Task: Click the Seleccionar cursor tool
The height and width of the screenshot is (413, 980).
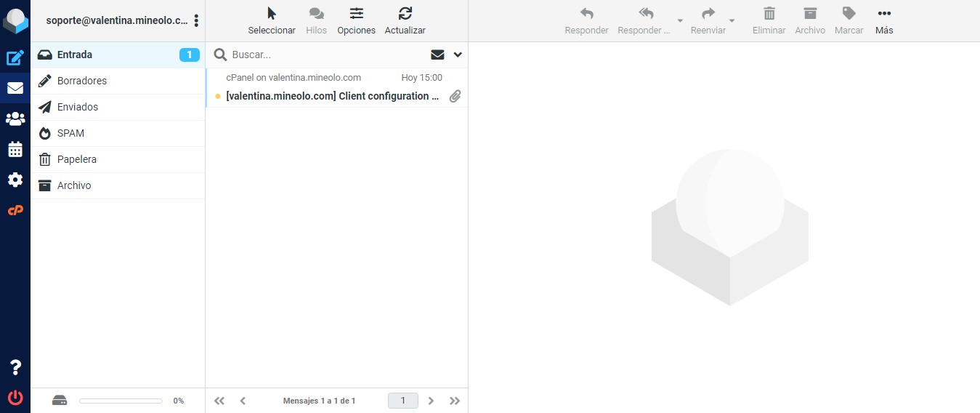Action: (x=272, y=21)
